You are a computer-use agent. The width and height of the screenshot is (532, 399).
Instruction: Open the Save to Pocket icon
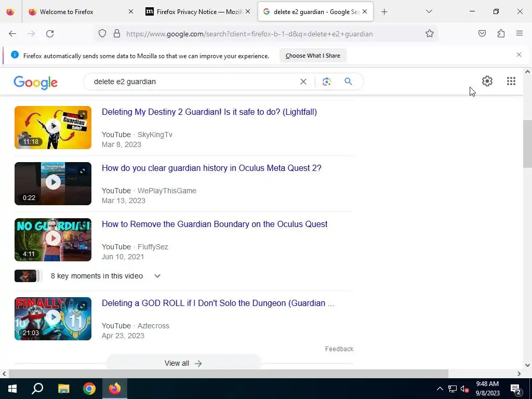pos(482,33)
